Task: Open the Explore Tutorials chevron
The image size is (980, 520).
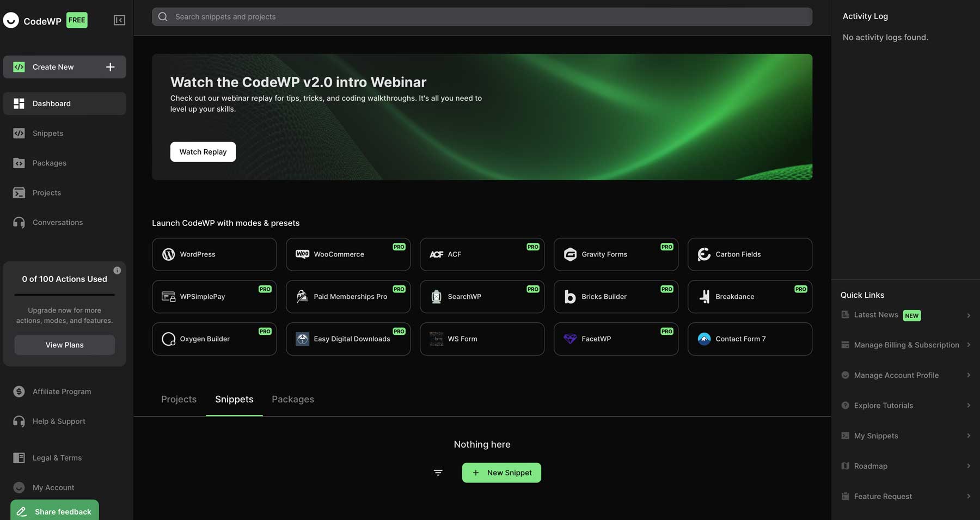Action: pos(969,405)
